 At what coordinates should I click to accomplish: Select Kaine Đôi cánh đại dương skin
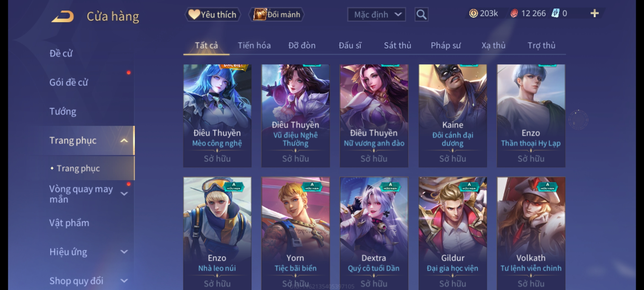click(x=453, y=116)
